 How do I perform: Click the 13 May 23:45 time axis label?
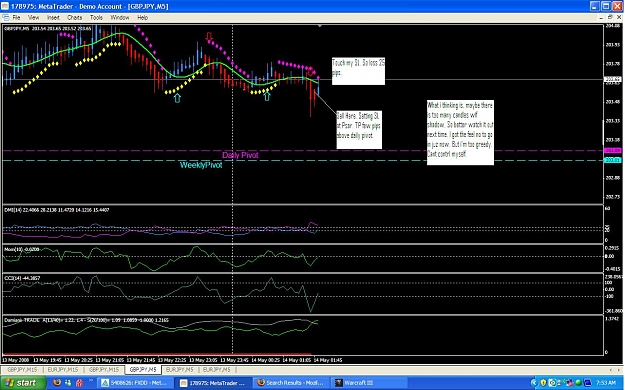click(235, 360)
